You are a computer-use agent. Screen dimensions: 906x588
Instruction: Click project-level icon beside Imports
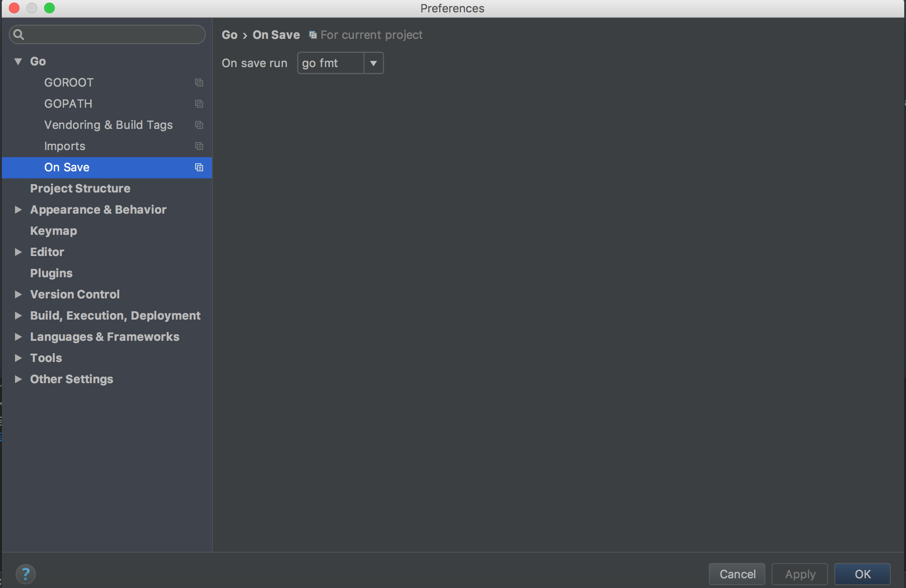point(199,146)
